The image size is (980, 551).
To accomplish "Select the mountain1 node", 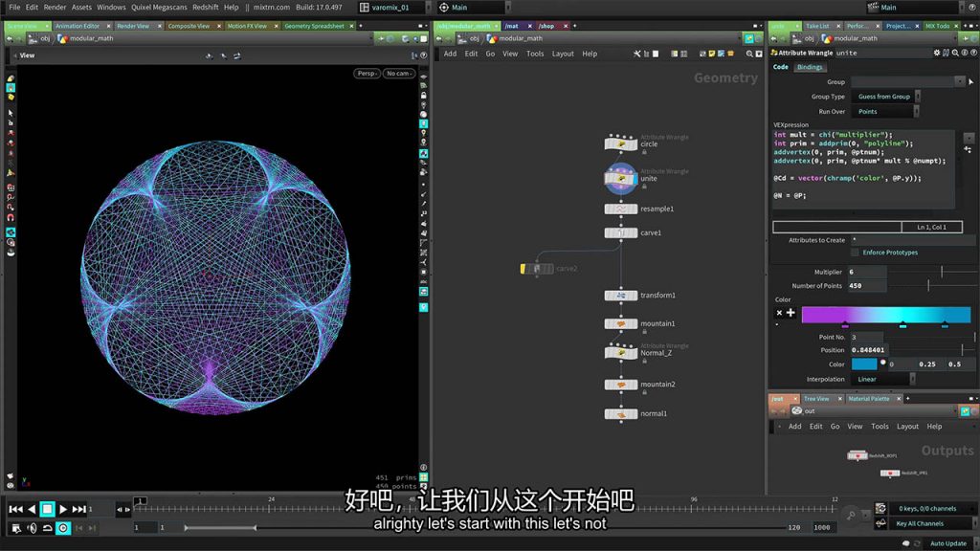I will click(620, 323).
